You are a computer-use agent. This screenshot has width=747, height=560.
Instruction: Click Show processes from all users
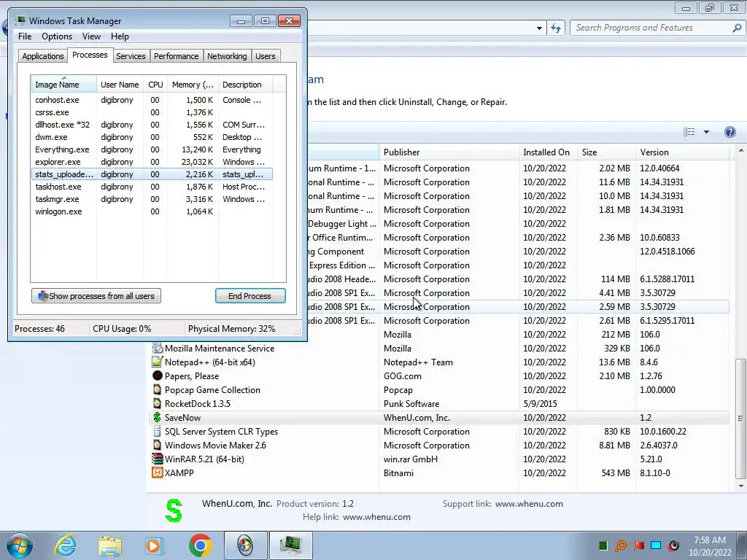96,296
